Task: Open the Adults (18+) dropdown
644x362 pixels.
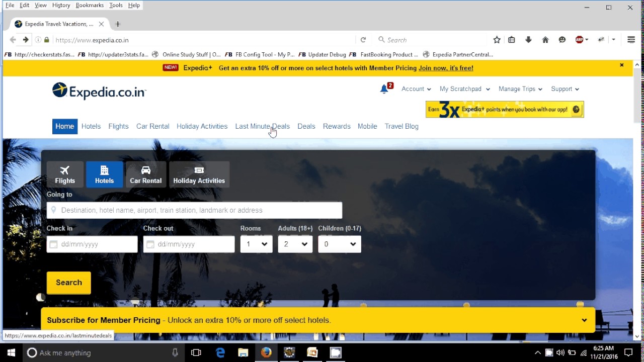Action: tap(295, 244)
